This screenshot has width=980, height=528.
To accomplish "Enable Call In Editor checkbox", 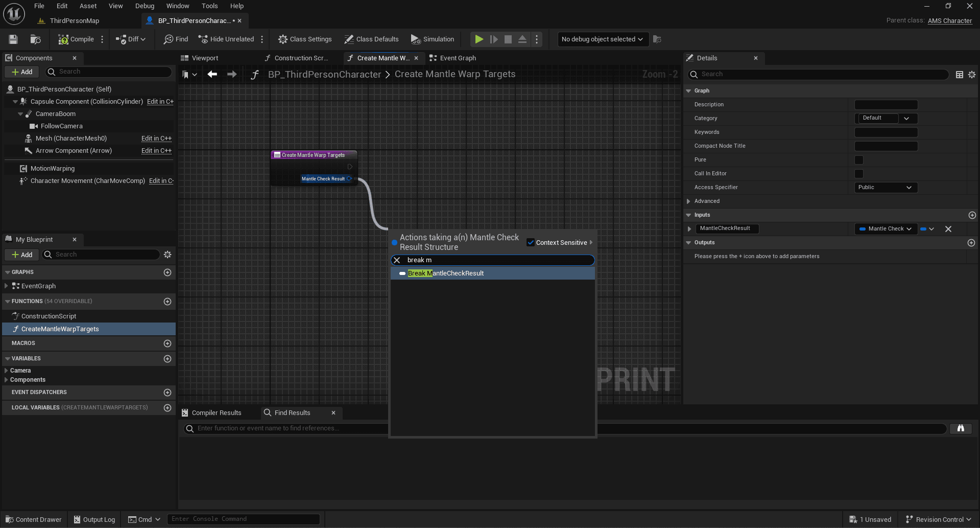I will (x=858, y=174).
